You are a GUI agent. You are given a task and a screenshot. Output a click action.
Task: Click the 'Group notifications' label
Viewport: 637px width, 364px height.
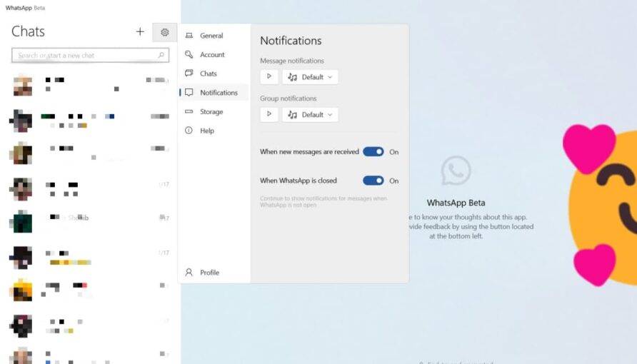tap(288, 98)
